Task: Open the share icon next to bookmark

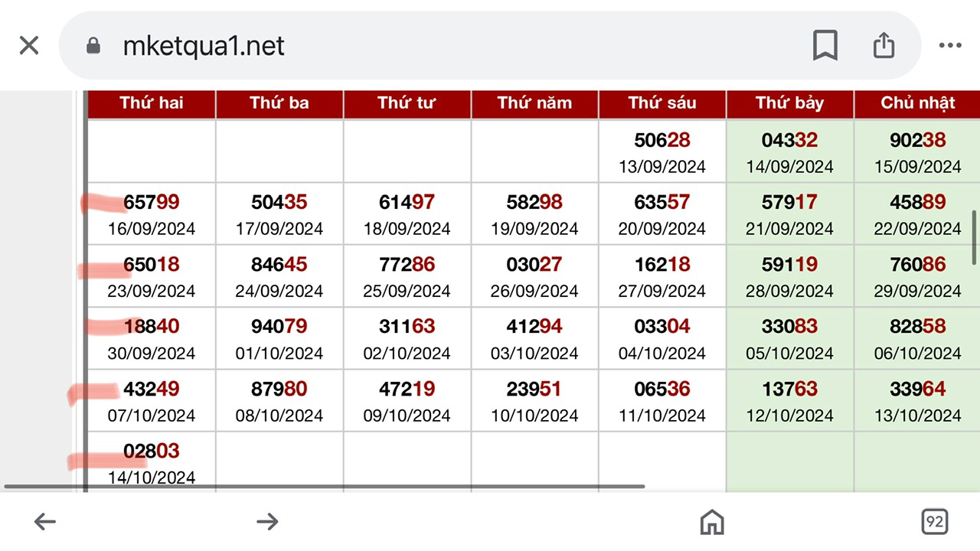Action: click(884, 45)
